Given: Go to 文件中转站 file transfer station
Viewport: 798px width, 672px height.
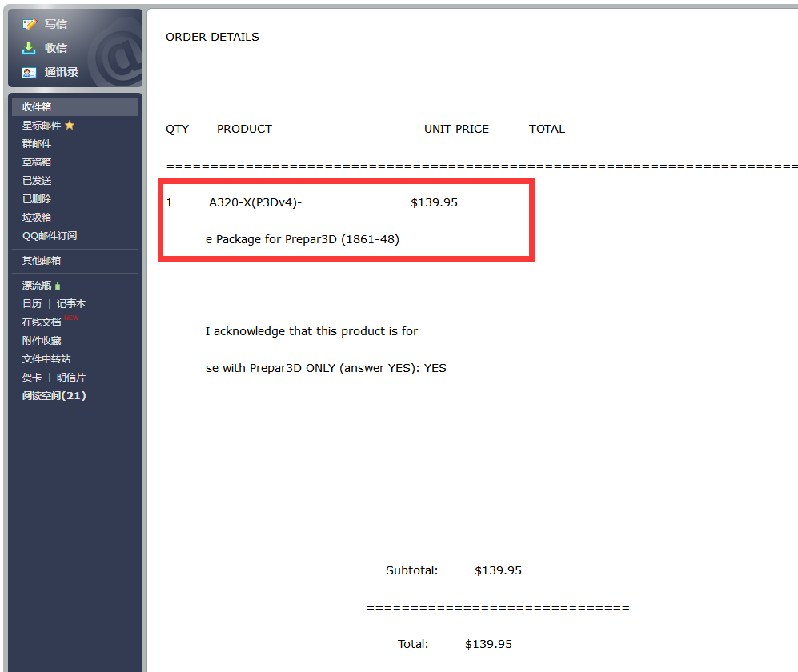Looking at the screenshot, I should point(46,359).
